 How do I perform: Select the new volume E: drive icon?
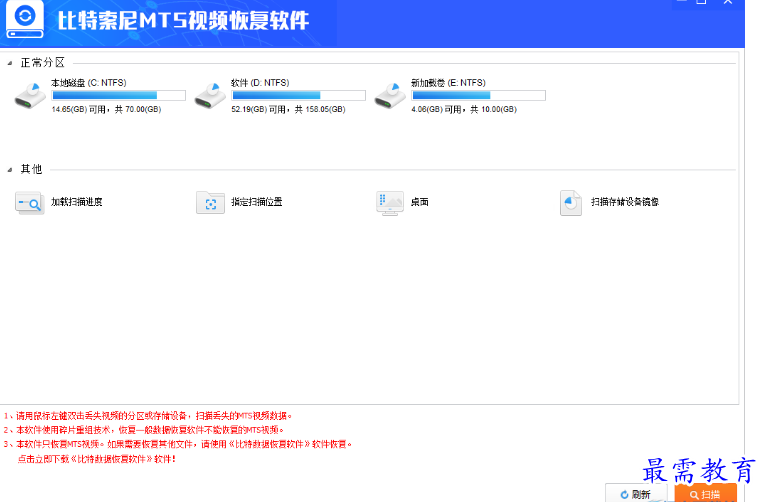(x=390, y=96)
